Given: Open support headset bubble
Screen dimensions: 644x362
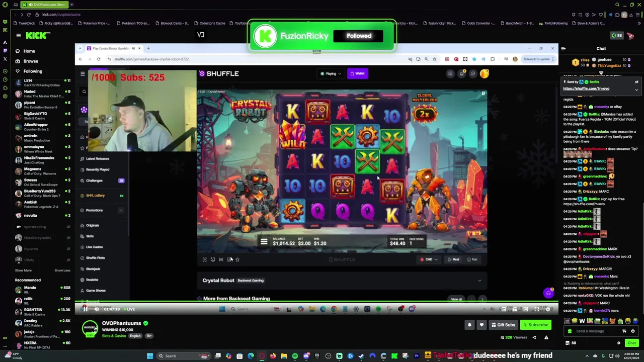Looking at the screenshot, I should [x=548, y=293].
